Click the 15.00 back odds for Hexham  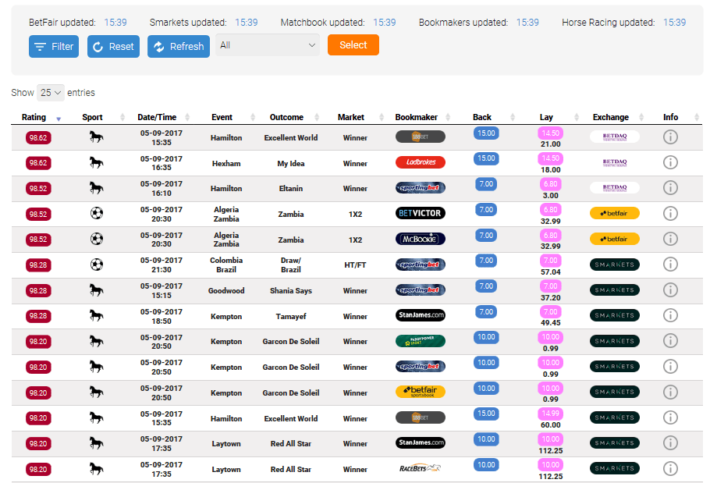[x=486, y=158]
